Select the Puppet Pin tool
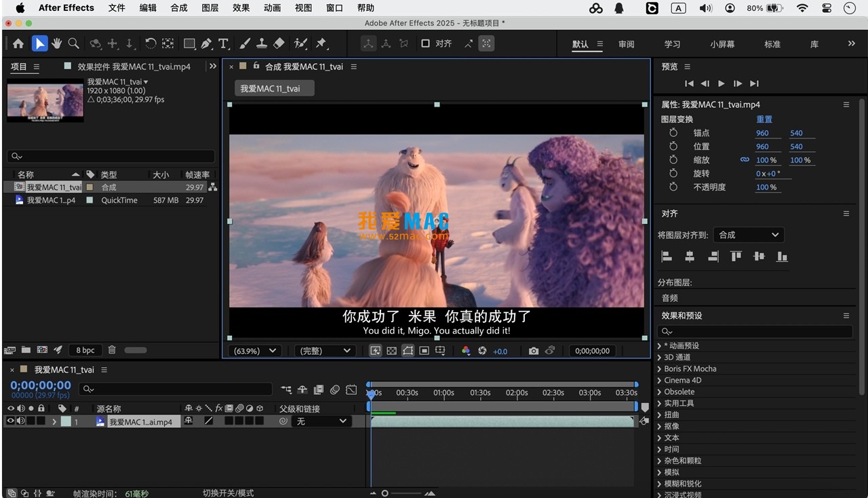 pos(321,43)
